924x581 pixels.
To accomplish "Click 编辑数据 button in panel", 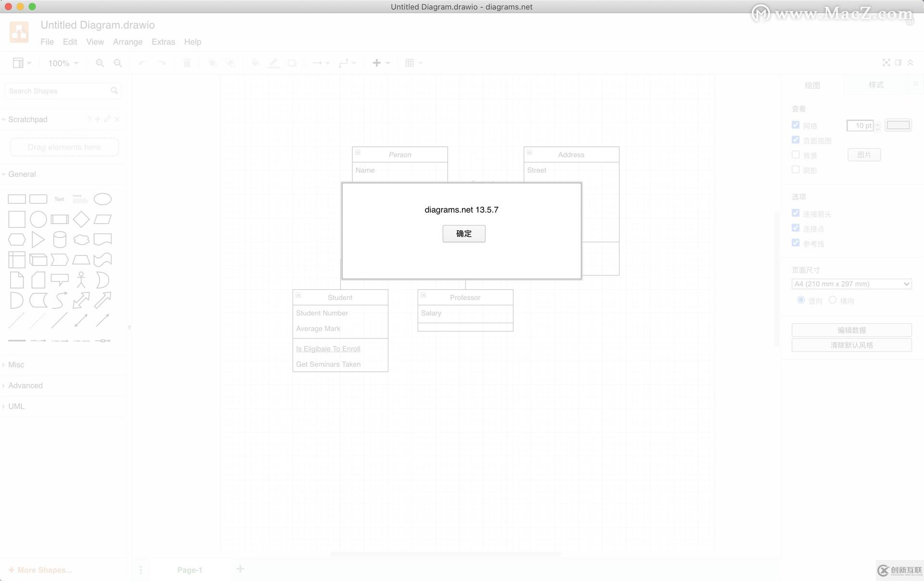I will point(852,329).
